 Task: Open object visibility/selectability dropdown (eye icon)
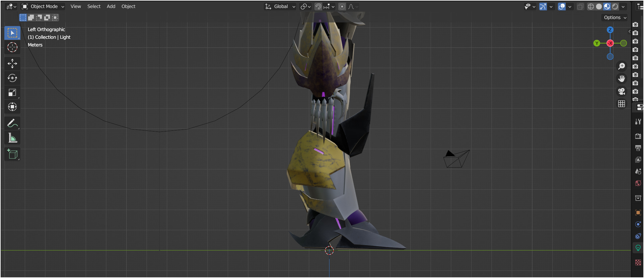pyautogui.click(x=530, y=6)
